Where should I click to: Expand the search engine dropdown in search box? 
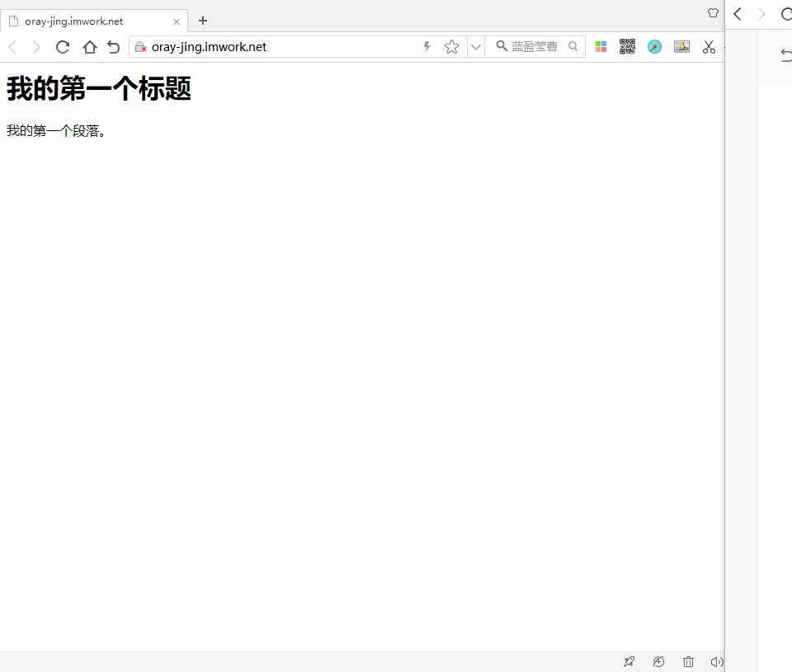(x=502, y=46)
